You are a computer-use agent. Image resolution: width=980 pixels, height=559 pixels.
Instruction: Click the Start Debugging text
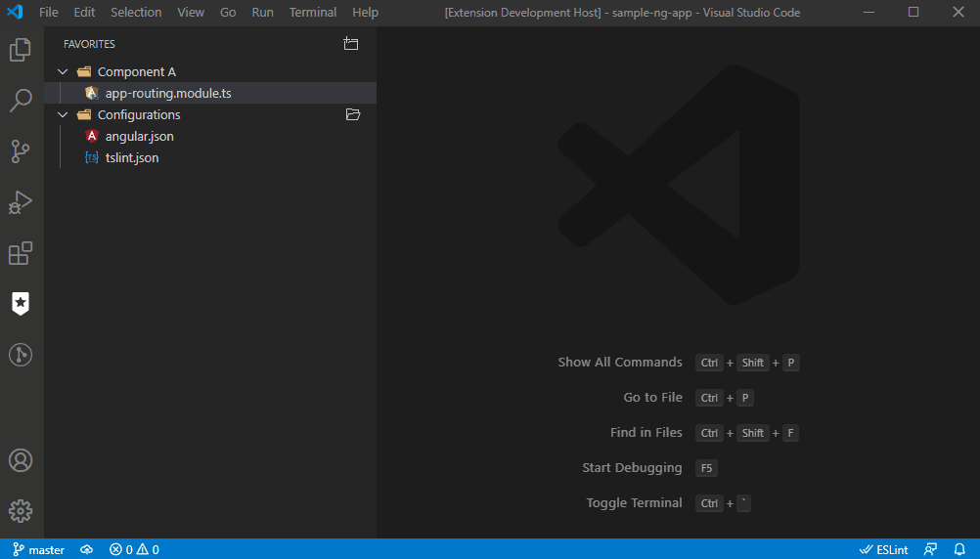tap(632, 468)
